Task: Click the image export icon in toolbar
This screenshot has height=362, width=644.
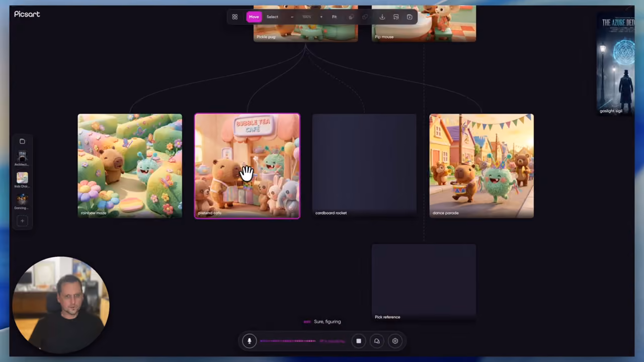Action: click(x=396, y=17)
